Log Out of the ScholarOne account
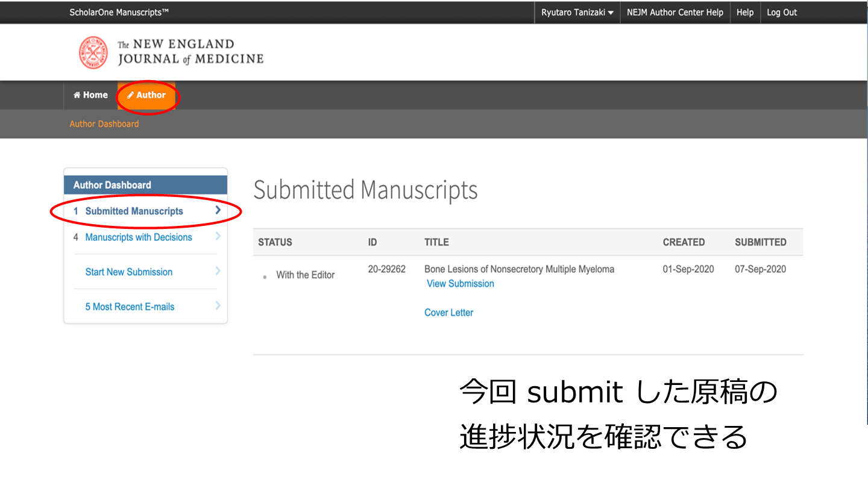This screenshot has width=868, height=488. (x=781, y=13)
